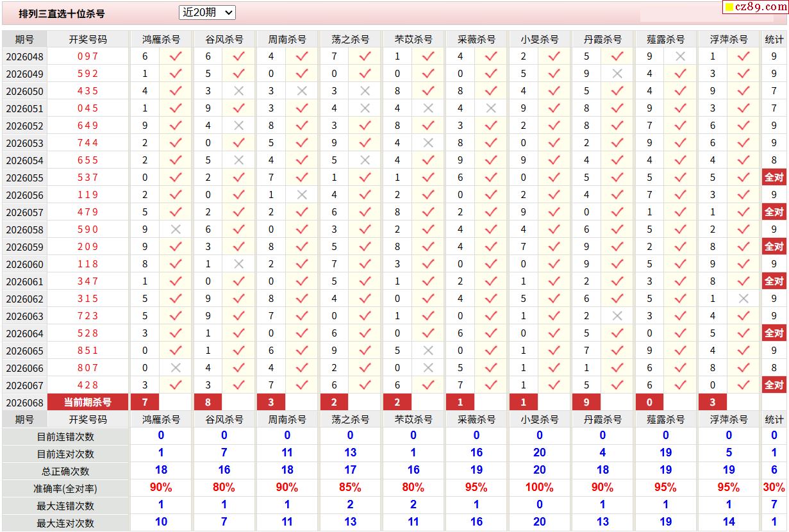Screen dimensions: 789x532
Task: Click the 全对 badge in row 2026067
Action: tap(774, 385)
